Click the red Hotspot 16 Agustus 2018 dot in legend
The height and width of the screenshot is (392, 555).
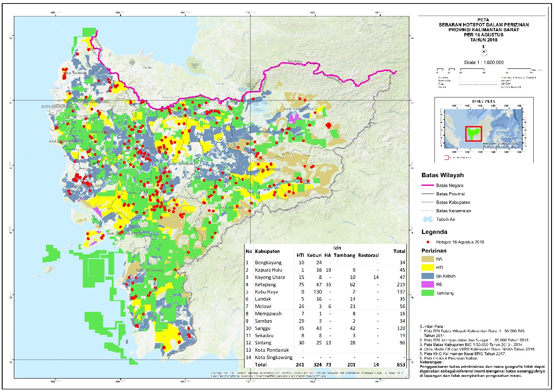[x=428, y=242]
